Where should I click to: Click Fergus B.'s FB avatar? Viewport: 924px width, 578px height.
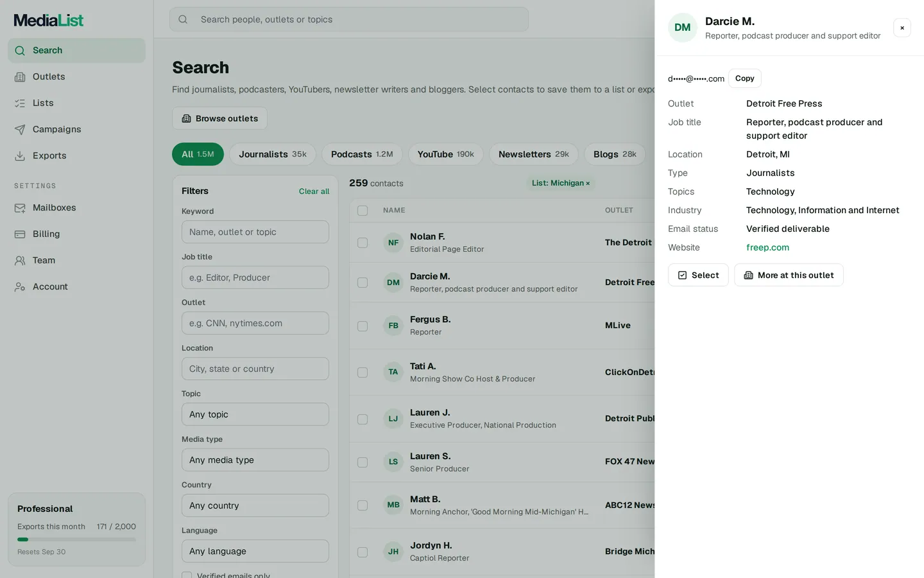point(393,326)
